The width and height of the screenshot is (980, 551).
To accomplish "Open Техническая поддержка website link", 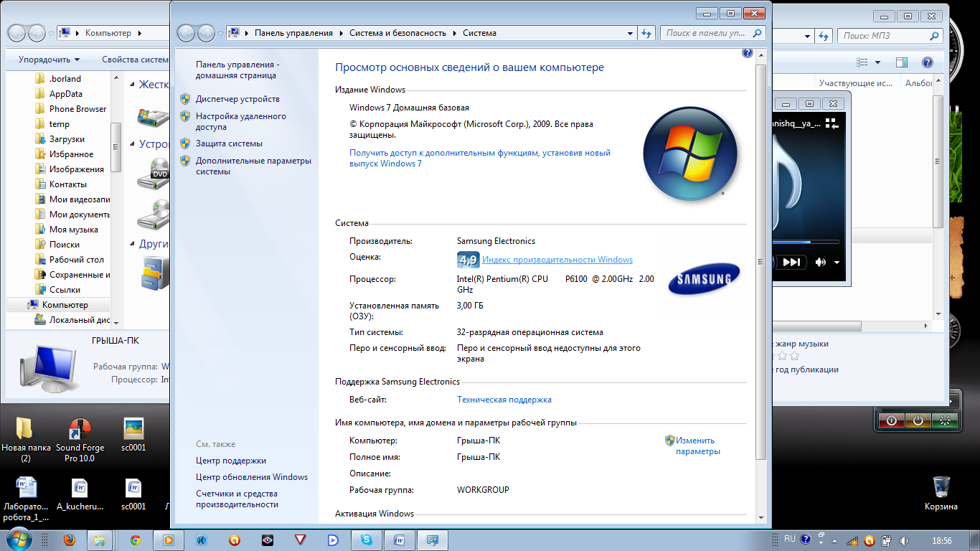I will pyautogui.click(x=504, y=400).
